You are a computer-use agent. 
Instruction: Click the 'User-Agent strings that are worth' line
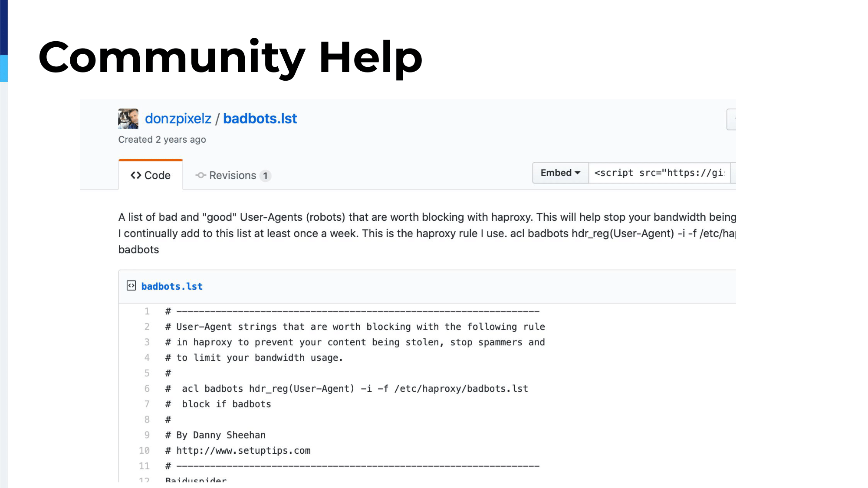(x=355, y=327)
